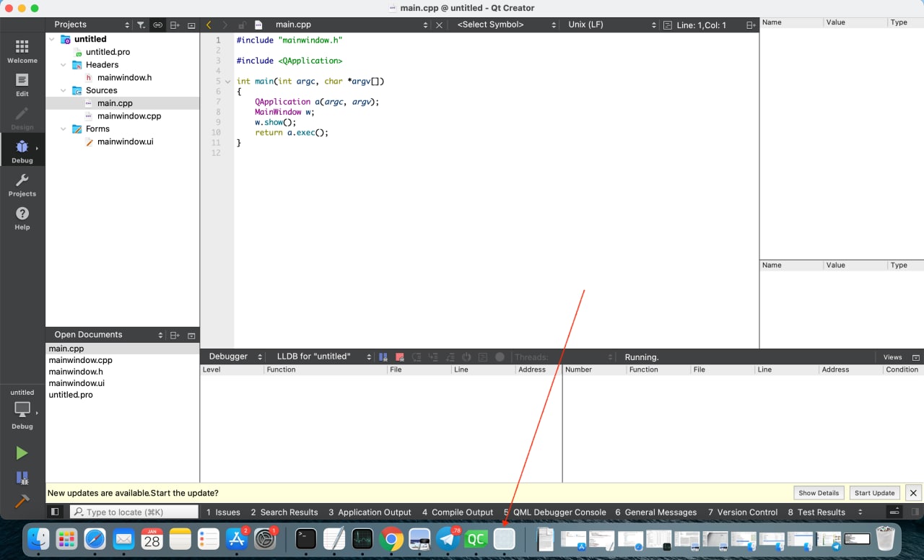Open the QML Debugger Console tab

point(554,512)
